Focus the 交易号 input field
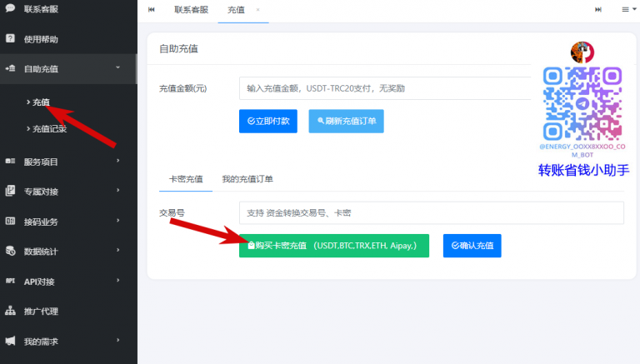 (432, 212)
